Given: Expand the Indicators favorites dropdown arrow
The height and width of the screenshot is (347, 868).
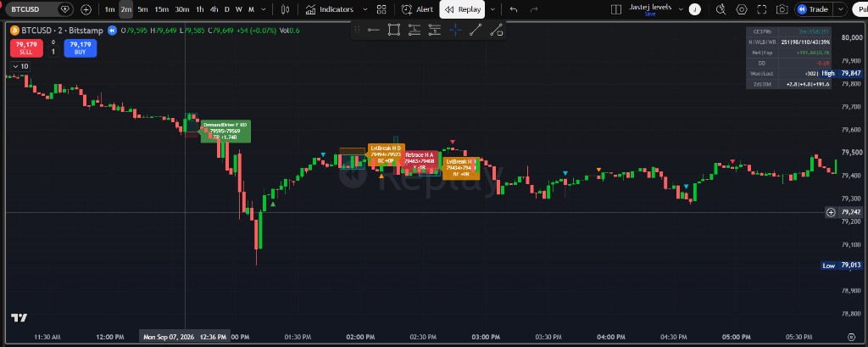Looking at the screenshot, I should [x=364, y=9].
